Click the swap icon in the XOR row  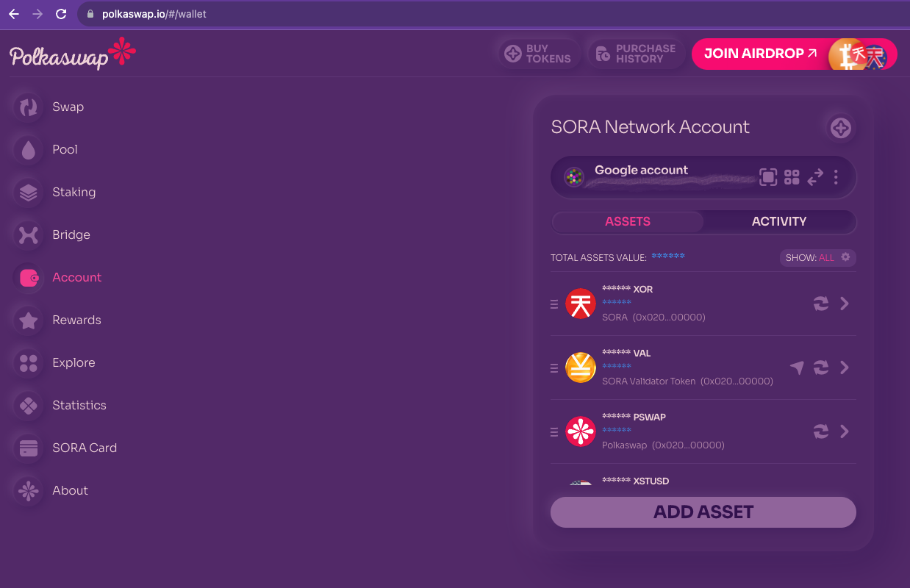(821, 304)
